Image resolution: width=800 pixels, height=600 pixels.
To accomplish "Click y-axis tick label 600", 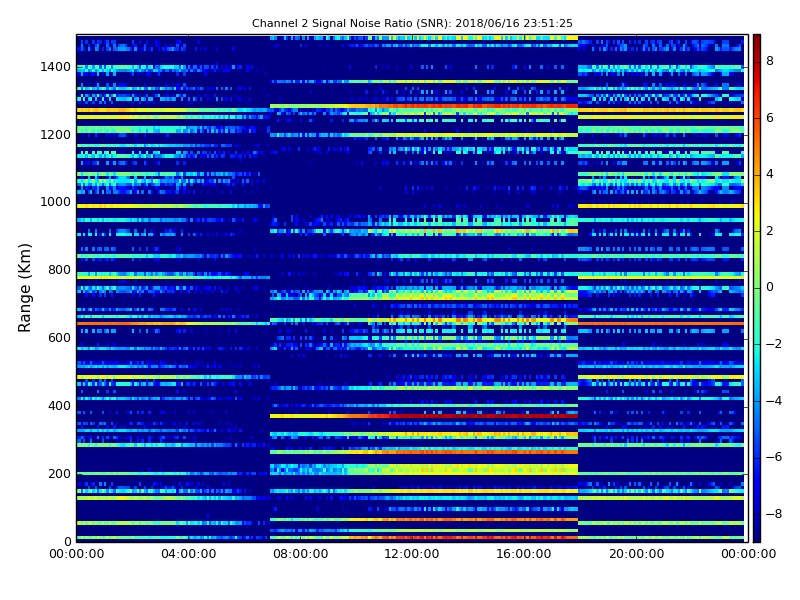I will 59,338.
